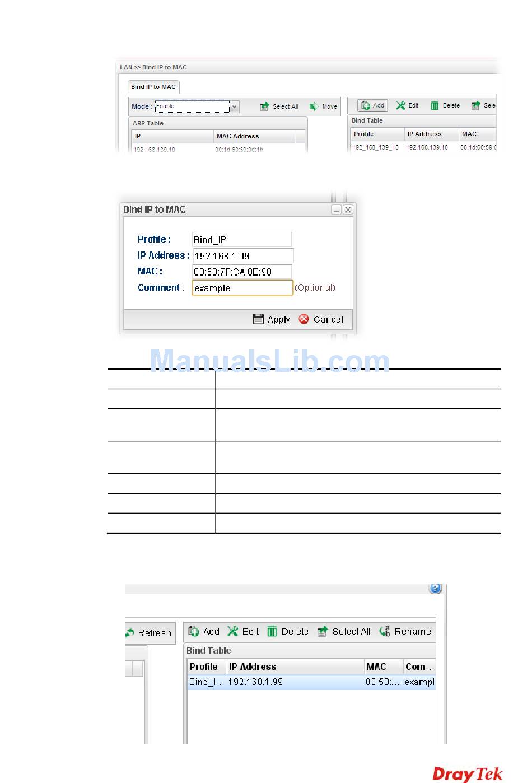Click the Rename icon in lower toolbar
532x783 pixels.
(385, 631)
